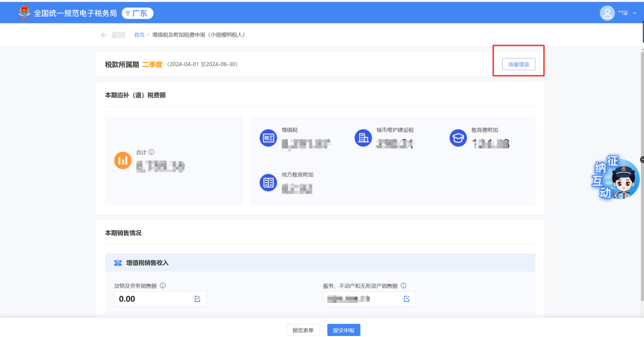Click the 货物及劳务销售额 input field
Viewport: 644px width, 337px height.
tap(160, 299)
